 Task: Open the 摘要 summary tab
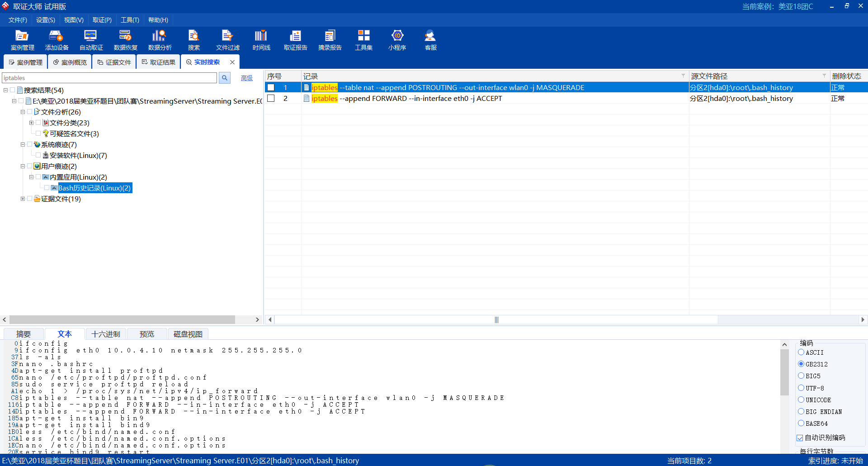pos(24,334)
